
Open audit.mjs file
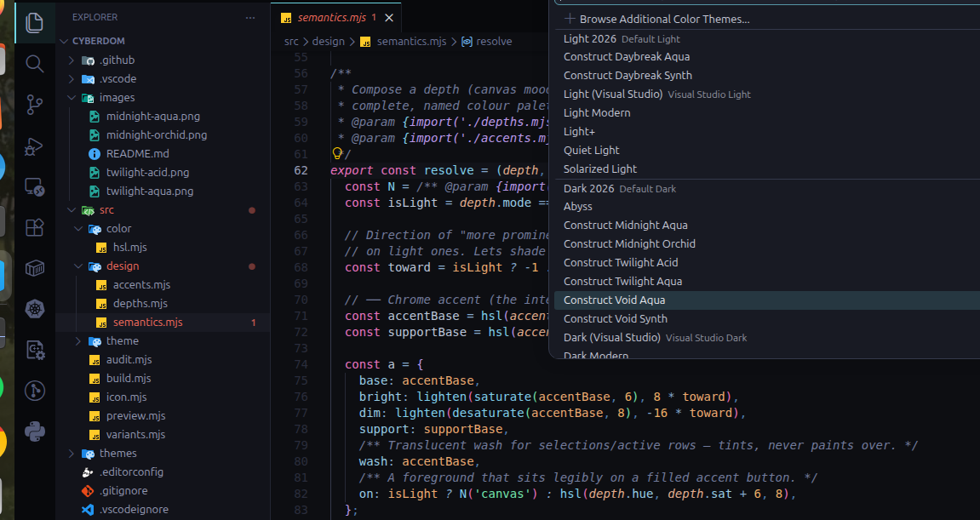(x=129, y=360)
